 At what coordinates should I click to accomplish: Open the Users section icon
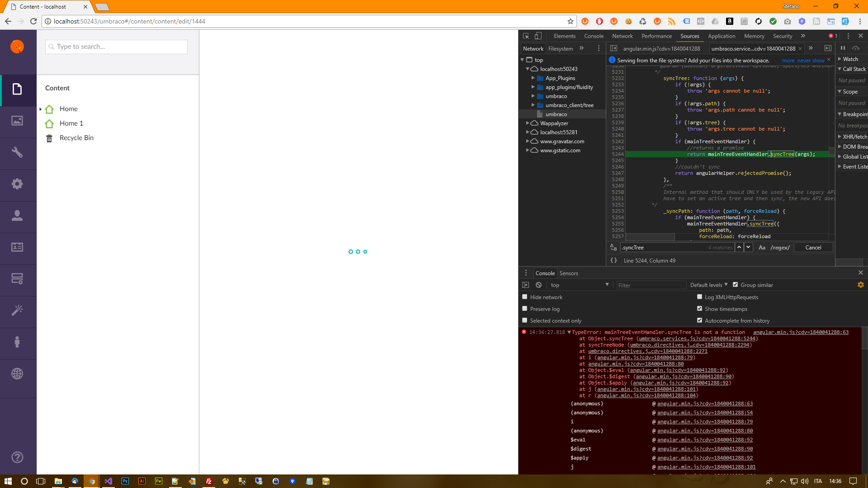(x=17, y=216)
